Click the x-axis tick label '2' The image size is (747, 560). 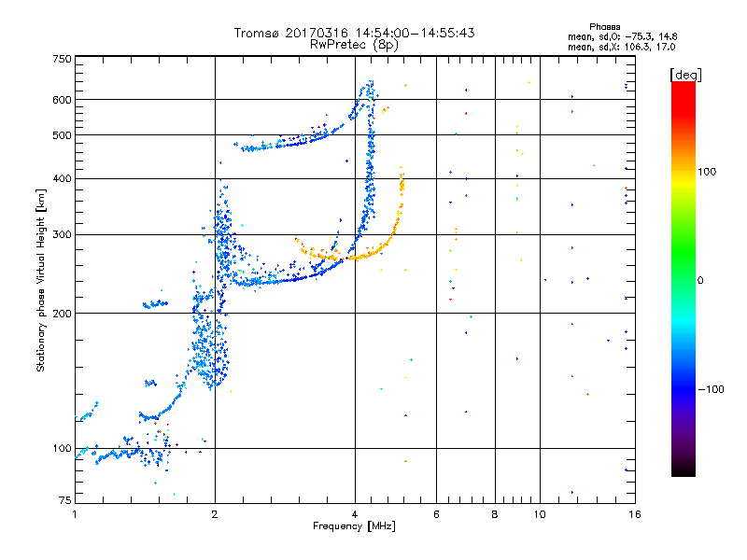point(215,514)
